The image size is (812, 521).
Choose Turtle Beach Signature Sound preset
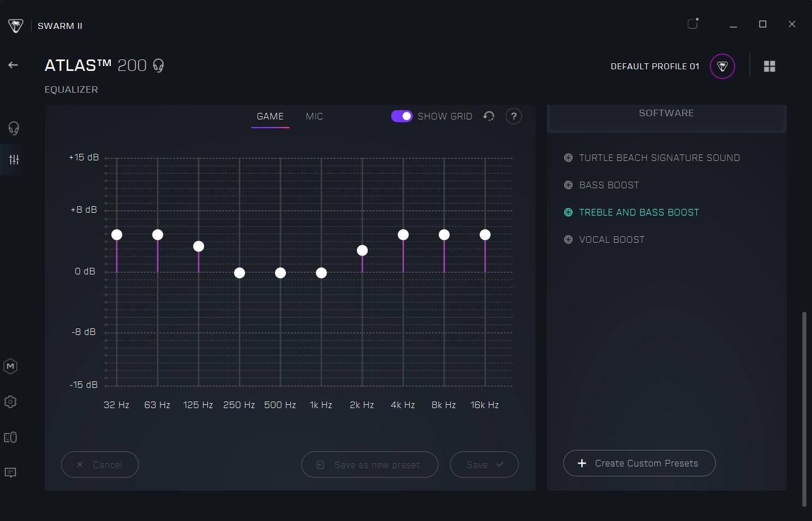(x=659, y=158)
